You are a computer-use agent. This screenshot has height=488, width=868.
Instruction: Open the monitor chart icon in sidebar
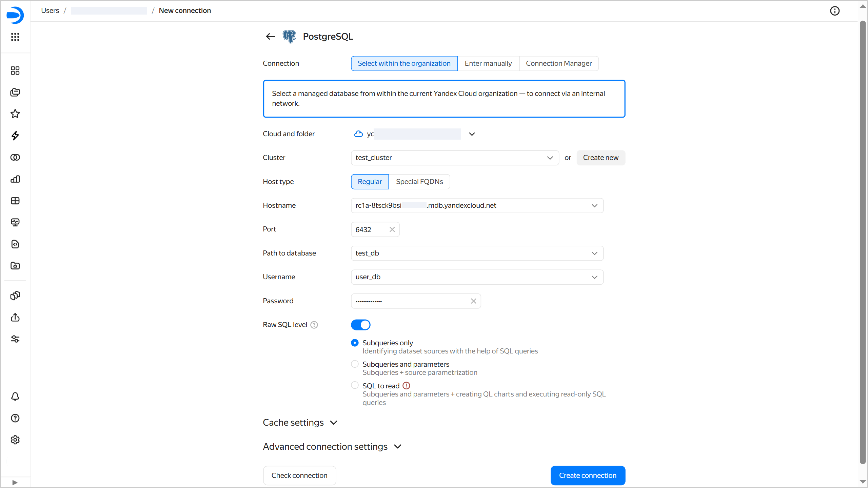click(x=15, y=222)
